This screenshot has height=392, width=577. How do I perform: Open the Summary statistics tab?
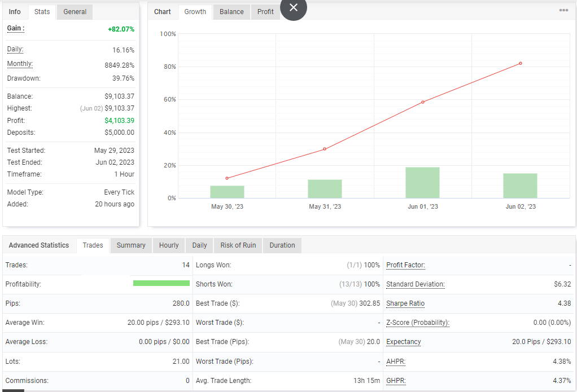(131, 245)
